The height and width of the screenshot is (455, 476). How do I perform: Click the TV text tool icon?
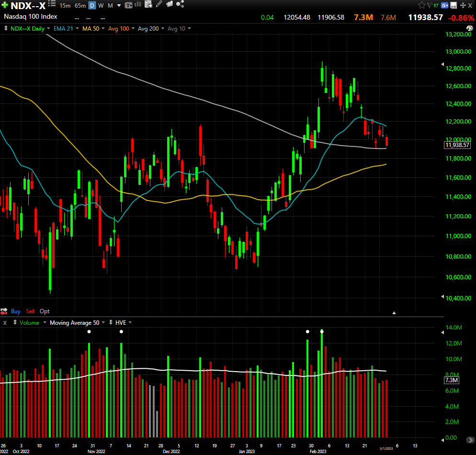[x=128, y=5]
